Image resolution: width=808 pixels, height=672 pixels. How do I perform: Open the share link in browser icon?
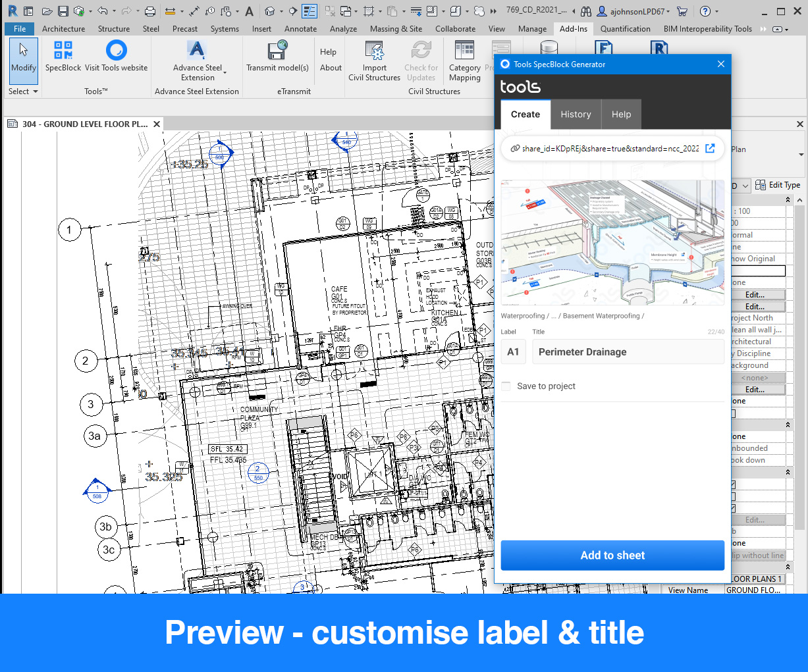710,148
